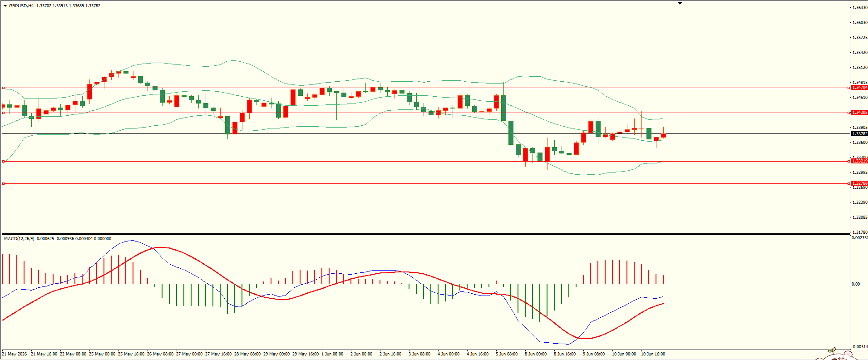Click the red 1.32768 price tag on axis
Screen dimensions: 868x360
click(859, 183)
